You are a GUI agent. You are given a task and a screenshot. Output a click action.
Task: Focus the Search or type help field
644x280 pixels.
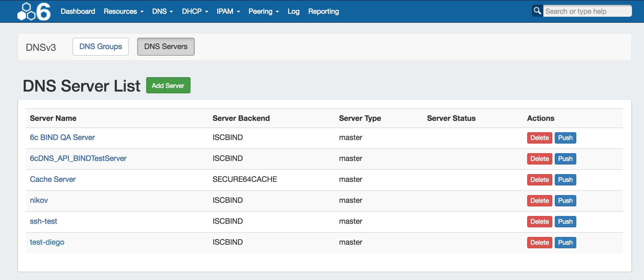pos(587,11)
